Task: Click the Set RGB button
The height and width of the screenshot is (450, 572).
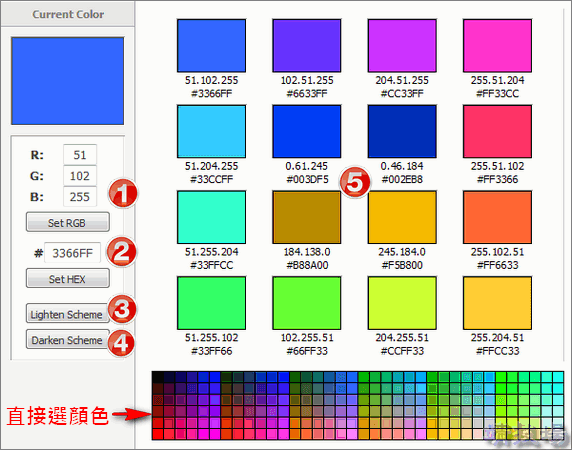Action: (67, 222)
